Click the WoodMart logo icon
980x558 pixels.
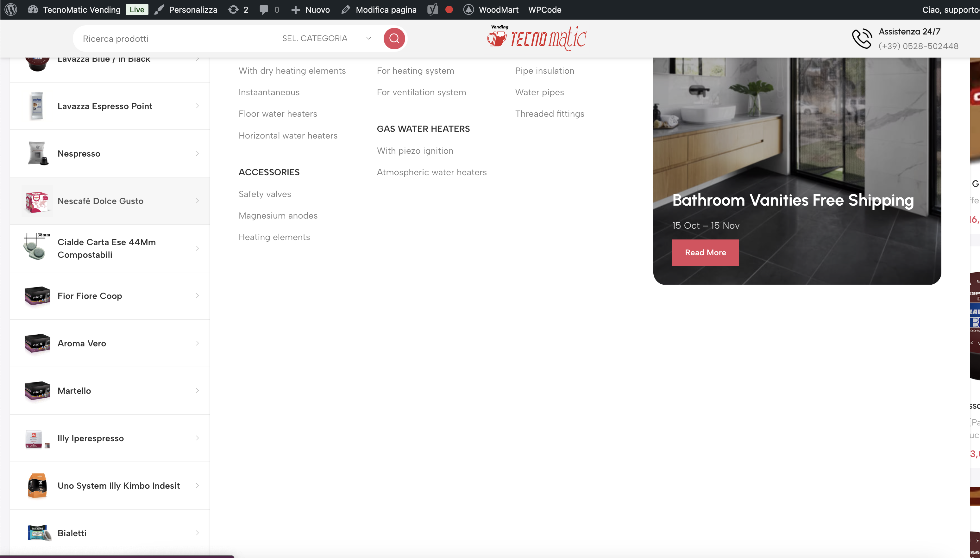468,9
